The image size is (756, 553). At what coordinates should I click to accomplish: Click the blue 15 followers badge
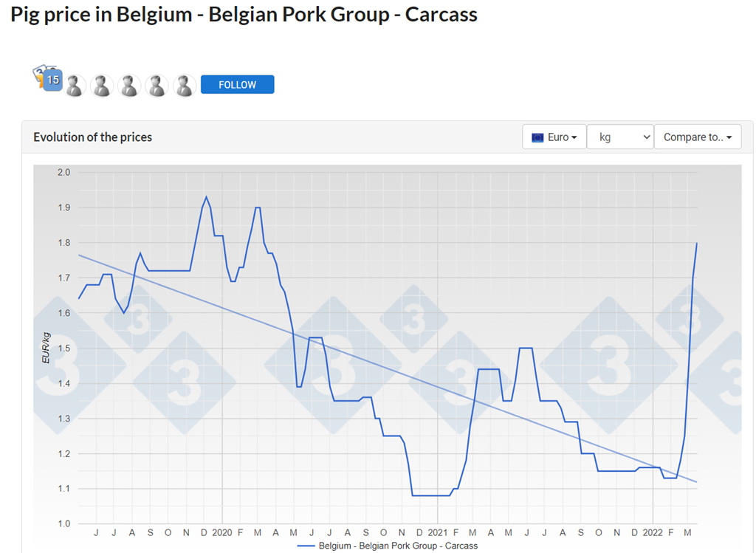pyautogui.click(x=50, y=80)
